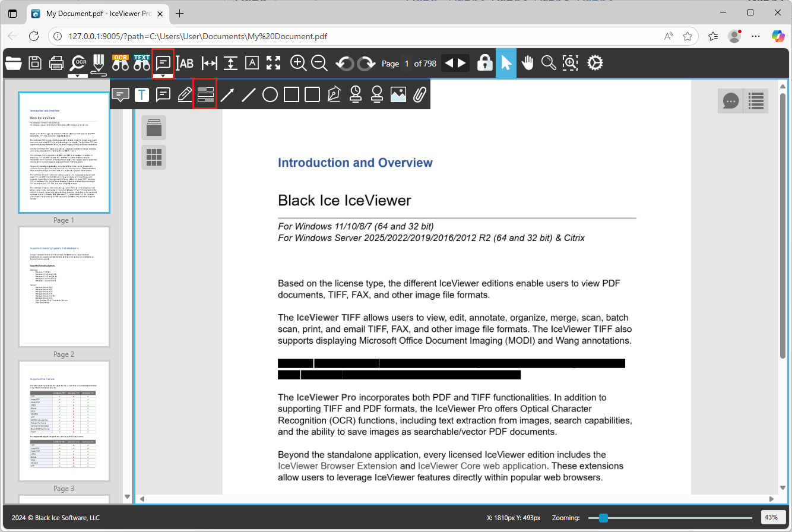Open the Copilot sidebar icon
This screenshot has width=792, height=532.
coord(778,36)
